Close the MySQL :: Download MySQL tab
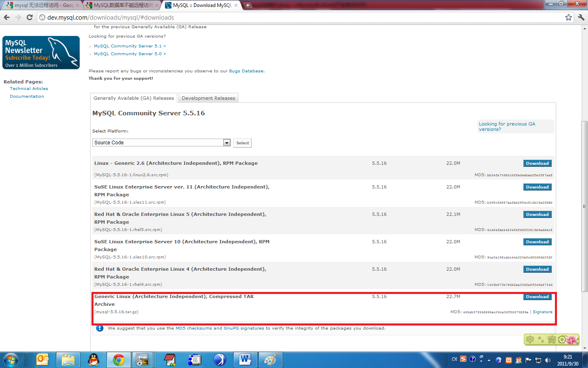The width and height of the screenshot is (588, 368). pos(236,5)
